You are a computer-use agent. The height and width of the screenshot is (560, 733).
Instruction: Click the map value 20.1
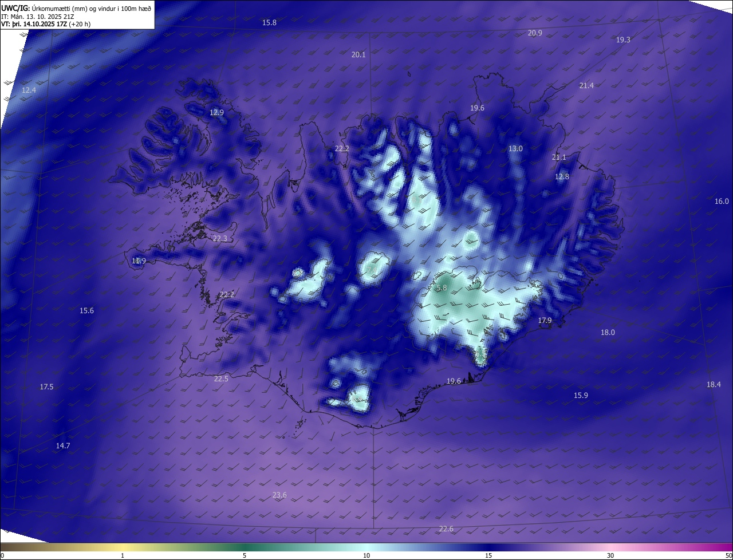coord(358,54)
